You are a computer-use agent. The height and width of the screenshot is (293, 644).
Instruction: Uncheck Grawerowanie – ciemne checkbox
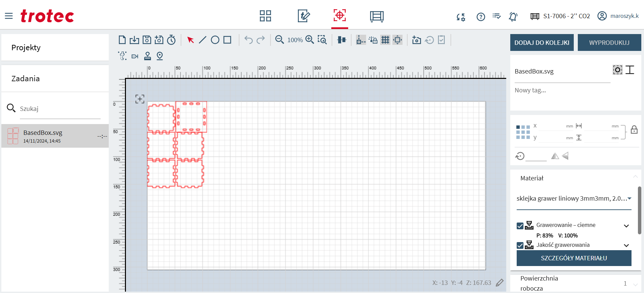(x=520, y=226)
